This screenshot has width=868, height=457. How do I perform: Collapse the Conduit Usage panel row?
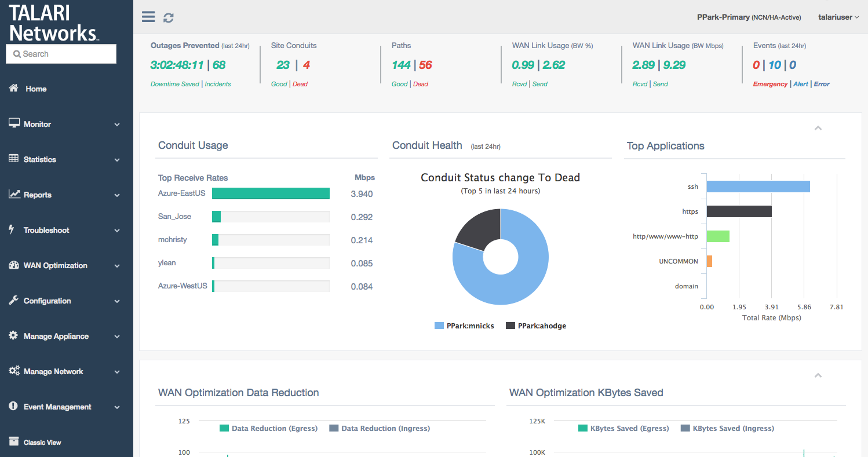[818, 128]
